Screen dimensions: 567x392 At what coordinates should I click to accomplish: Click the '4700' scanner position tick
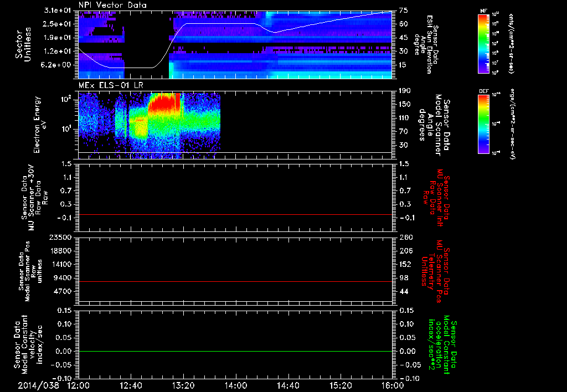pos(62,291)
